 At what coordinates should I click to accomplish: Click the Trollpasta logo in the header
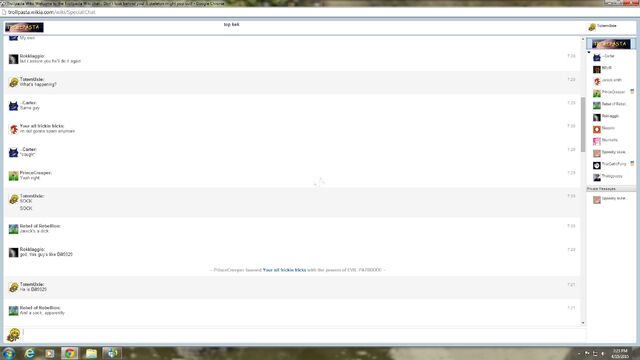tap(24, 27)
